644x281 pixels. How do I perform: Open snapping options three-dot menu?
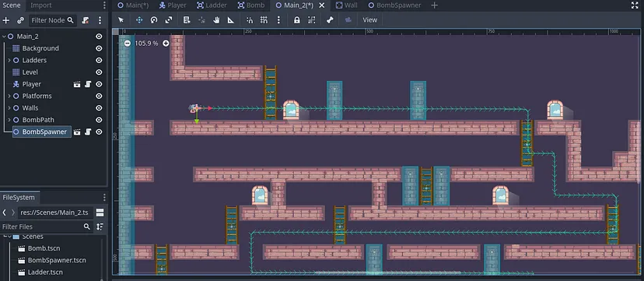279,19
